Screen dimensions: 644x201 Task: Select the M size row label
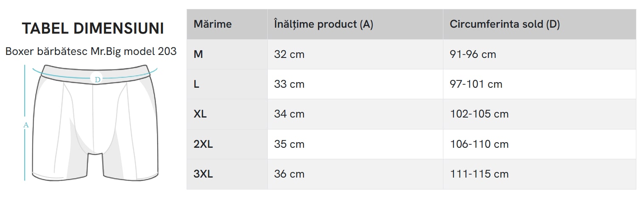click(198, 55)
